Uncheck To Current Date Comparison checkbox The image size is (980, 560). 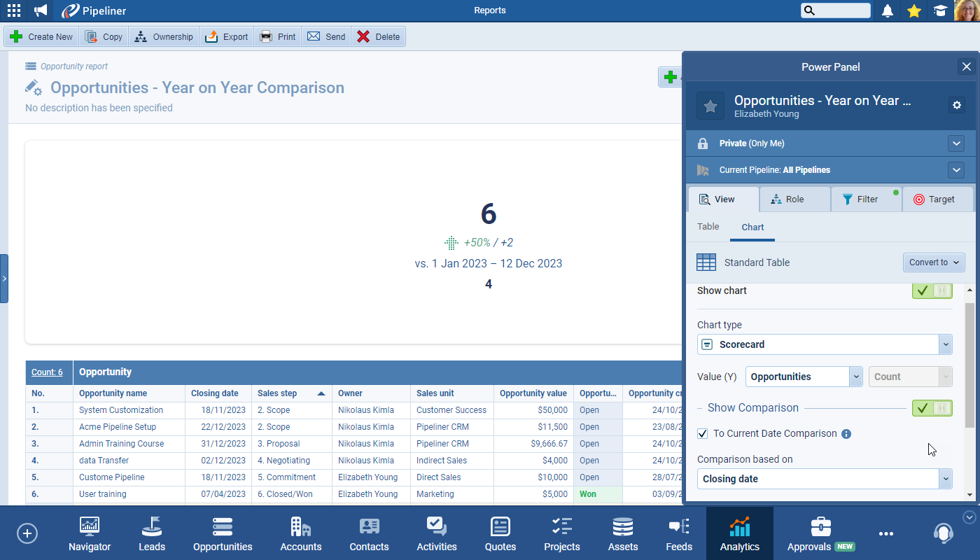(703, 434)
